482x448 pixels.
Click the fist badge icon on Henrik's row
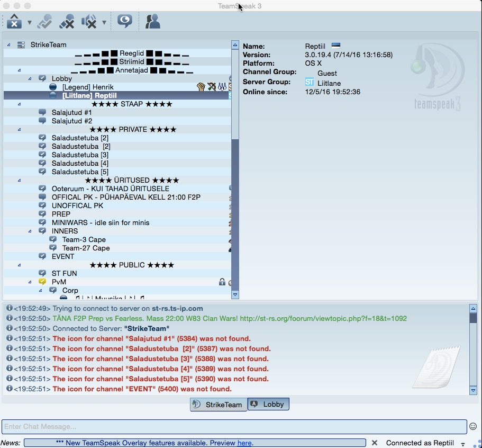tap(201, 87)
